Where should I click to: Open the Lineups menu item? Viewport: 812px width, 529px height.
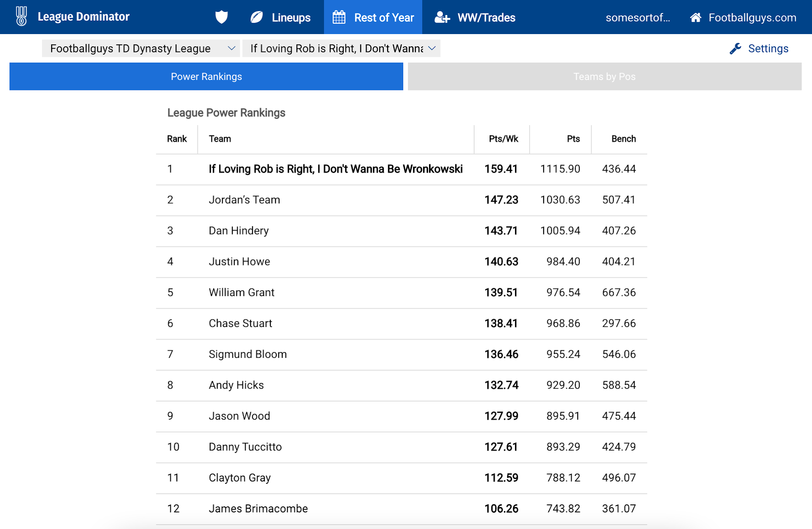(291, 17)
